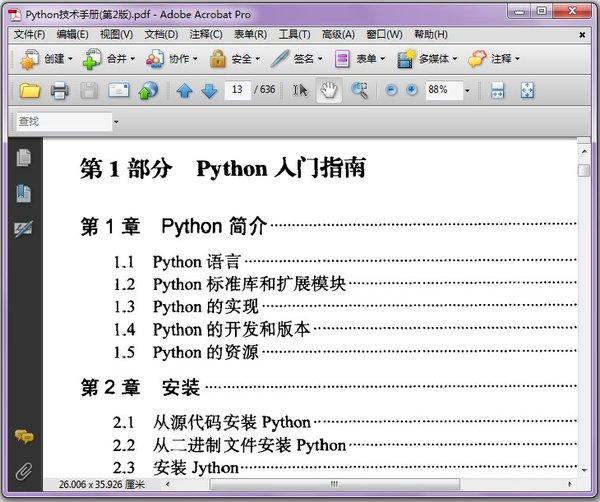Expand the 协作 dropdown arrow
The image size is (600, 502).
click(195, 59)
